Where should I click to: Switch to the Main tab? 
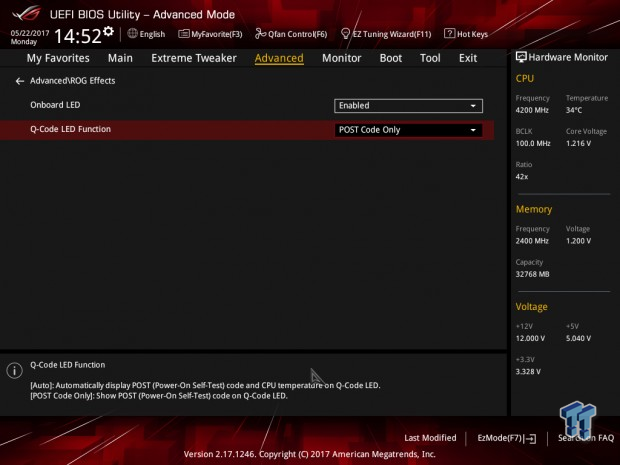click(120, 58)
